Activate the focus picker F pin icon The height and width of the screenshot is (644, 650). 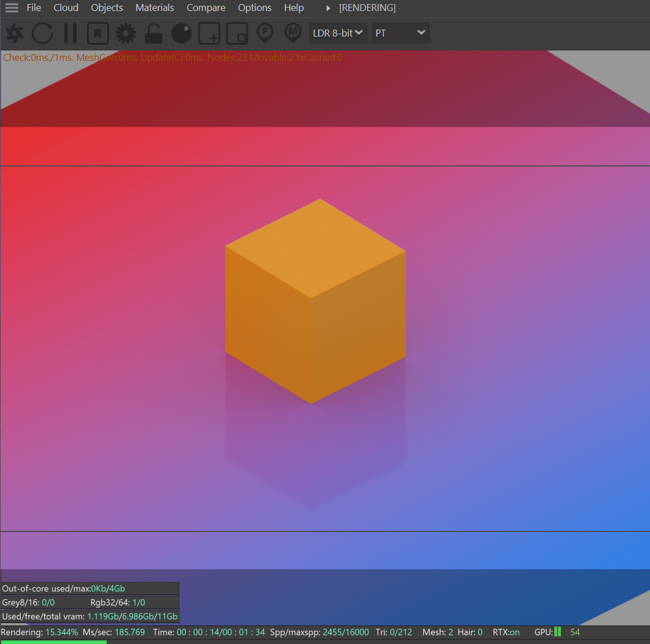pyautogui.click(x=265, y=32)
